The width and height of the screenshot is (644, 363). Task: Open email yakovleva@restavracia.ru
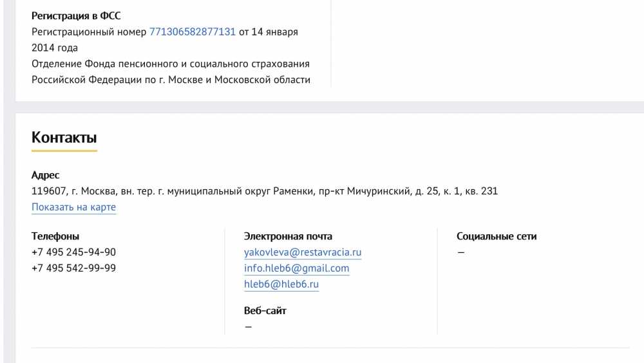(x=303, y=252)
